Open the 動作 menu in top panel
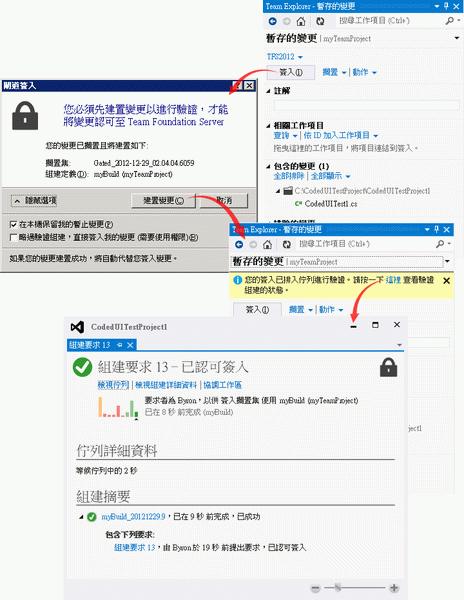Viewport: 464px width, 600px height. click(364, 72)
